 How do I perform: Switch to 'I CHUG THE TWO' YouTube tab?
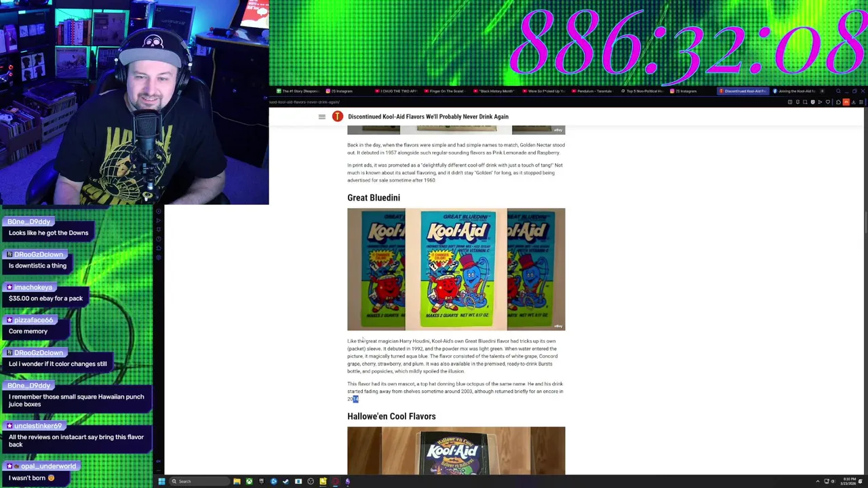[397, 91]
